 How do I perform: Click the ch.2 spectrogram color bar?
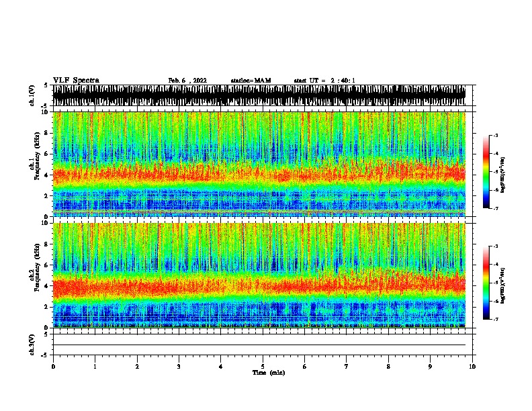click(486, 283)
